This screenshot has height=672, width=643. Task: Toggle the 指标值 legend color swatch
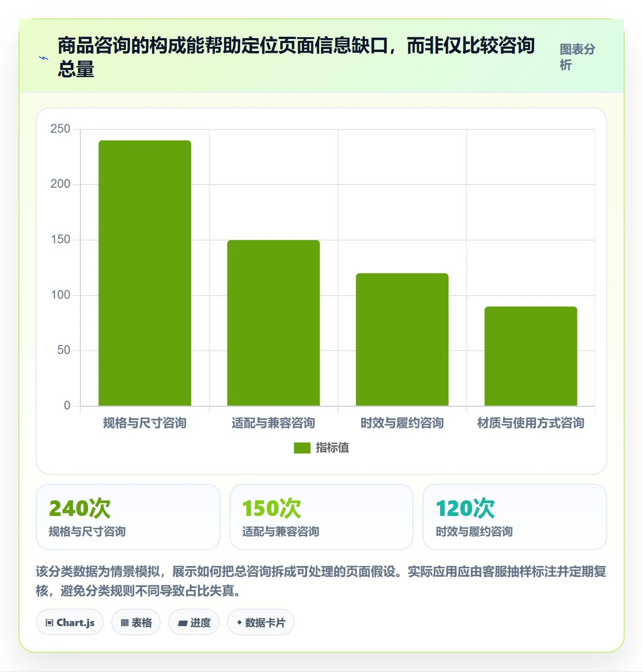302,448
